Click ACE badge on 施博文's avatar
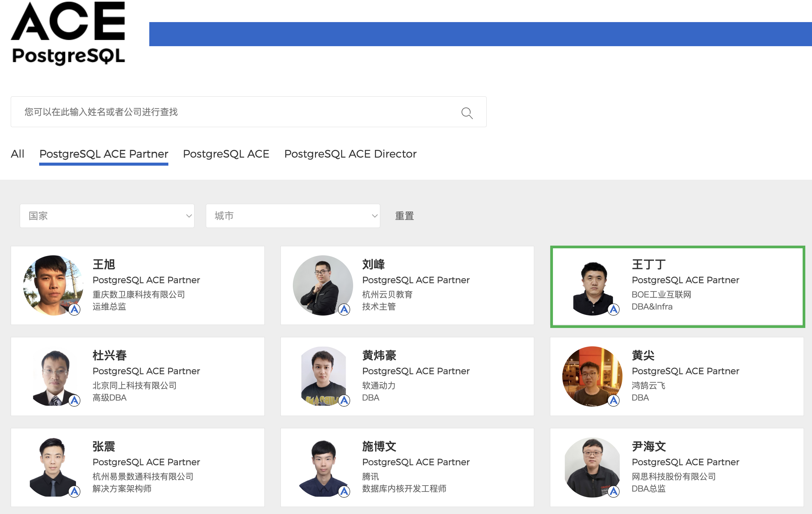This screenshot has height=514, width=812. 344,492
